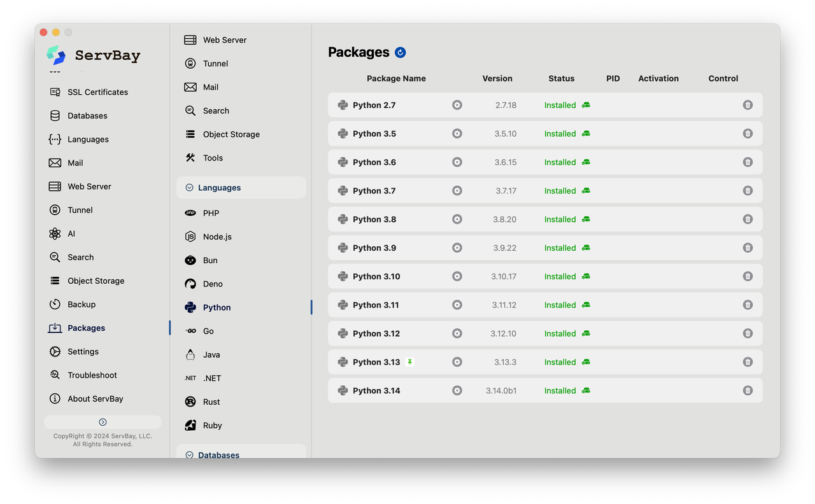815x504 pixels.
Task: Open settings gear for Python 2.7
Action: point(457,105)
